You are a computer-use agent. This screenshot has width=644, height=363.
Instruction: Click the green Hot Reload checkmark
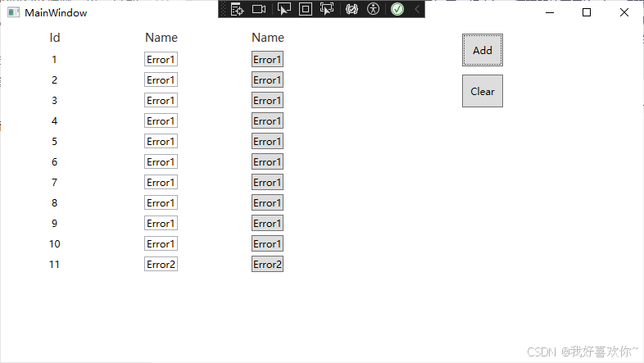tap(397, 9)
